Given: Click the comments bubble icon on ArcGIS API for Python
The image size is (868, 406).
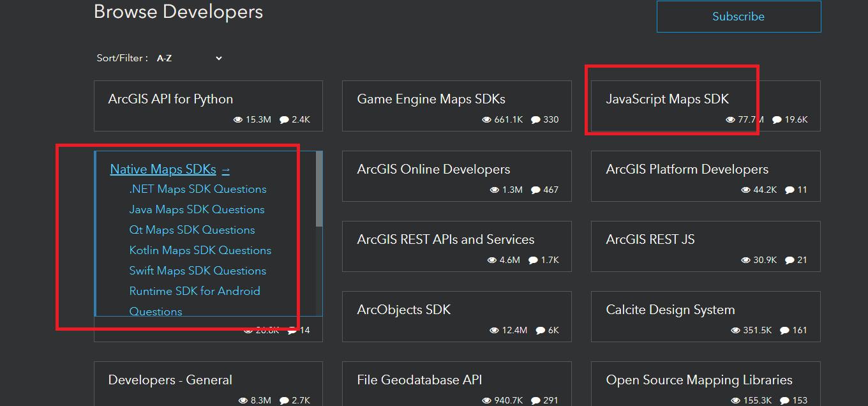Looking at the screenshot, I should tap(284, 119).
